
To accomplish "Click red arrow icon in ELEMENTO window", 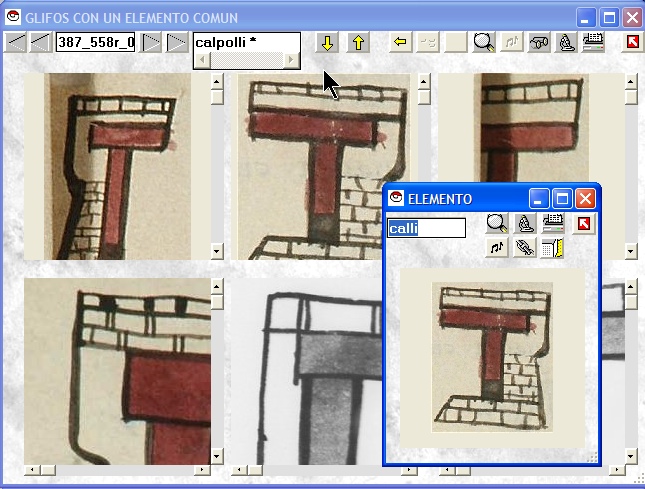I will click(x=582, y=223).
